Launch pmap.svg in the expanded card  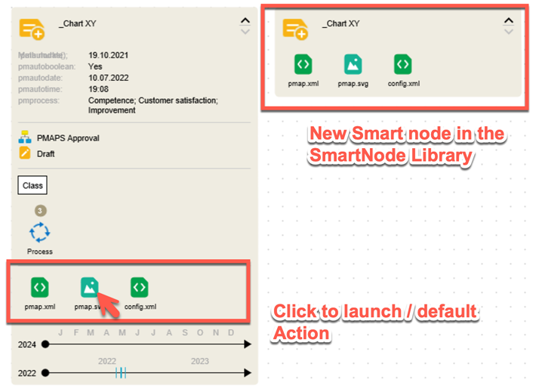[x=90, y=287]
